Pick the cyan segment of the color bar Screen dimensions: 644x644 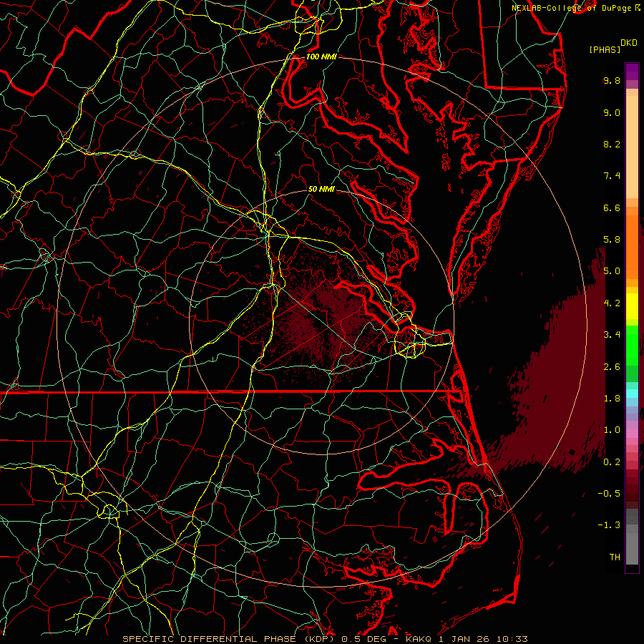pos(632,394)
